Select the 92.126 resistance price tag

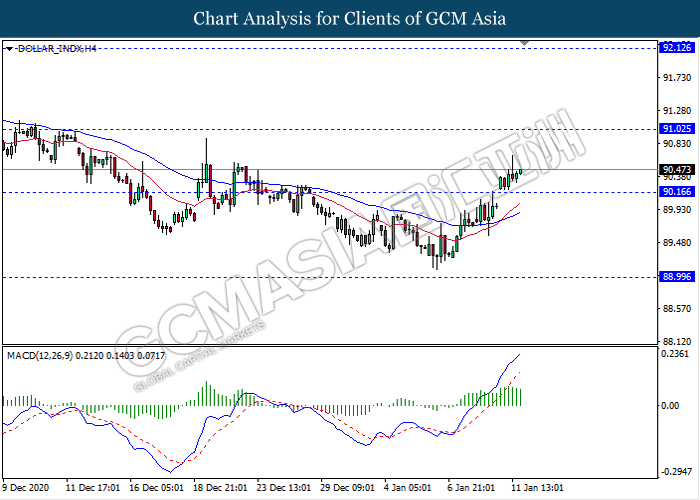[x=676, y=48]
